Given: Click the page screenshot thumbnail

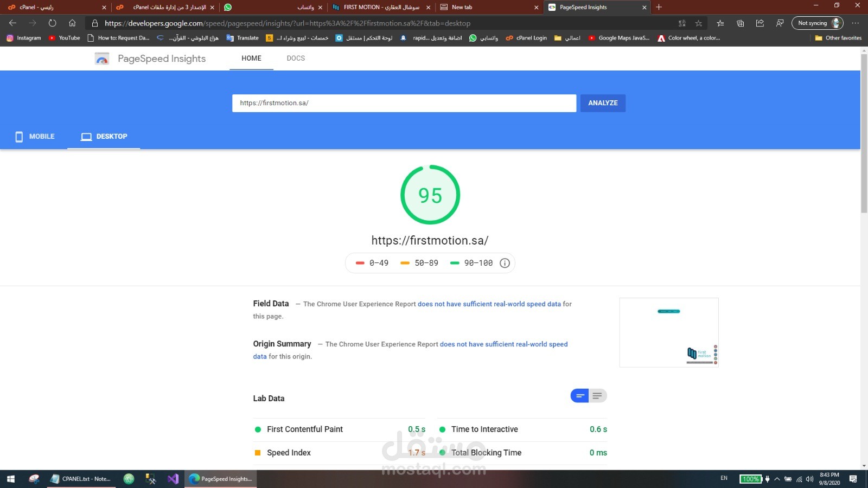Looking at the screenshot, I should pos(669,332).
